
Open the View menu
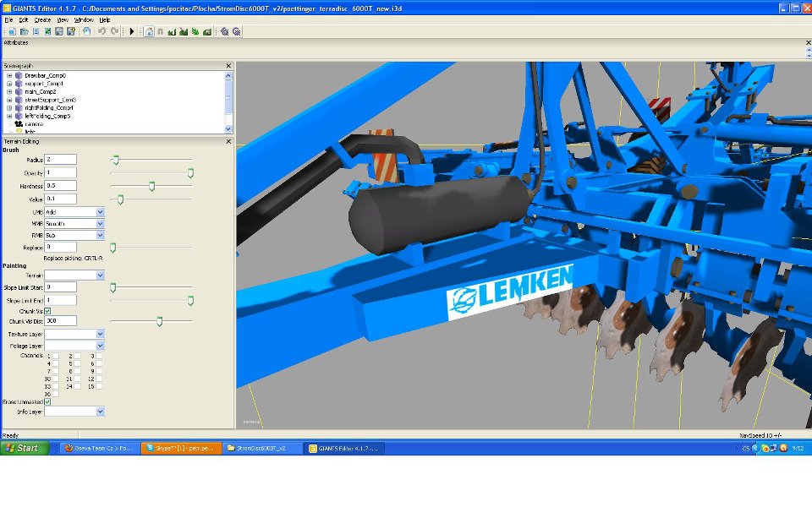click(63, 19)
